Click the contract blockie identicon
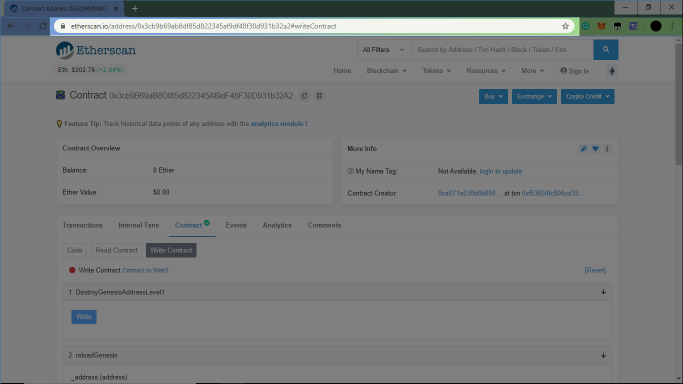This screenshot has height=384, width=683. (61, 95)
